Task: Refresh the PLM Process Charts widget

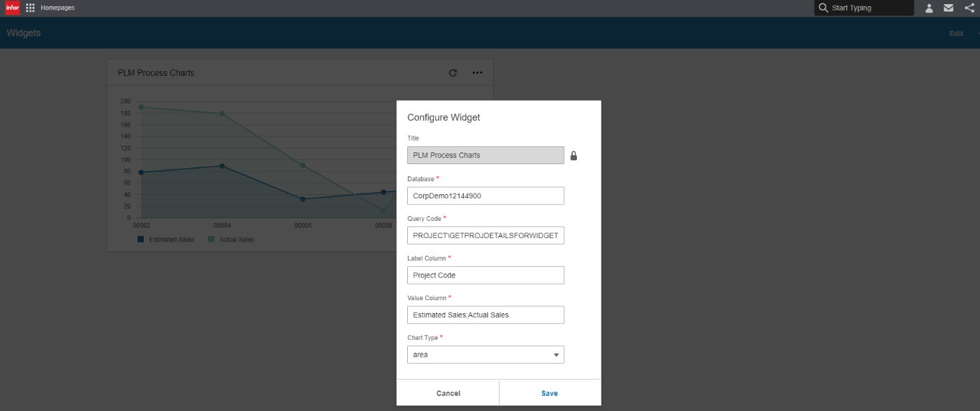Action: click(x=452, y=72)
